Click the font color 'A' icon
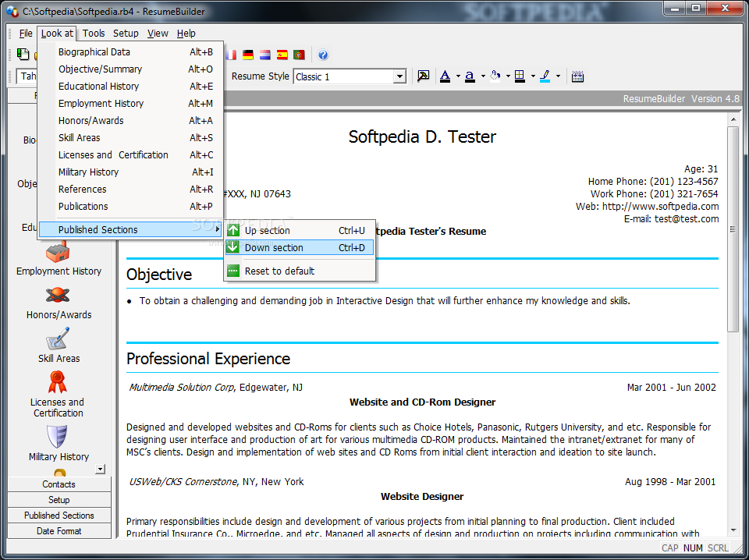Viewport: 749px width, 560px height. (x=445, y=76)
